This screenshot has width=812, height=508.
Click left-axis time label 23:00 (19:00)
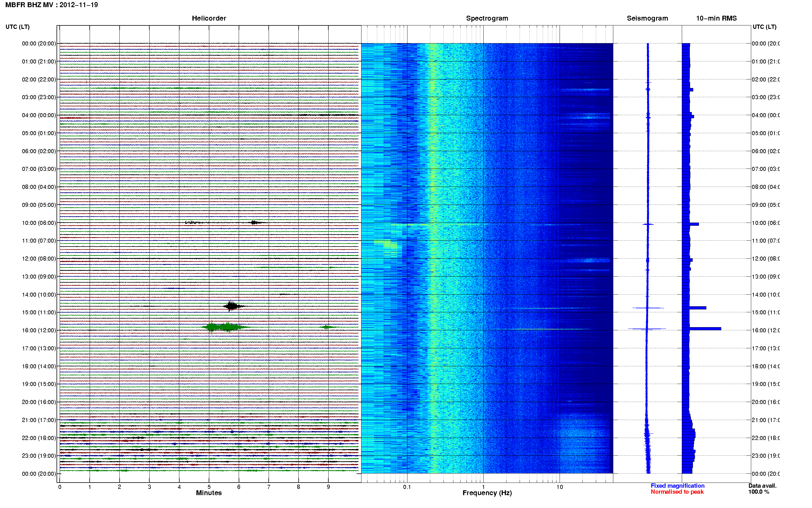(x=39, y=456)
